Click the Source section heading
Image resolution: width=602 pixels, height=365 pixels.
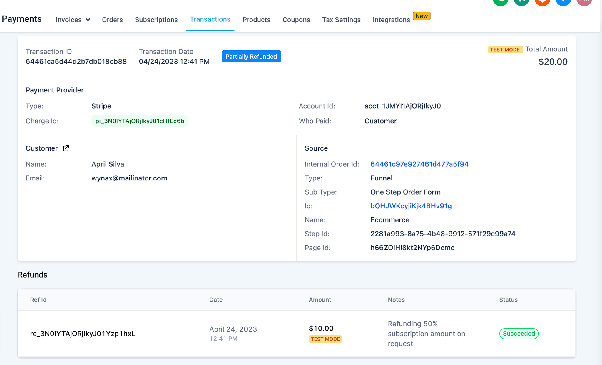coord(316,148)
